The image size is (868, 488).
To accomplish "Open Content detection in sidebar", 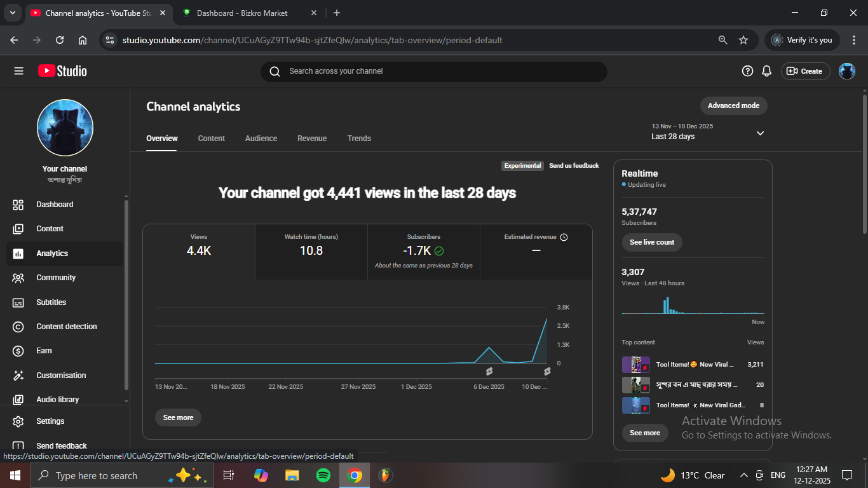I will pos(66,327).
